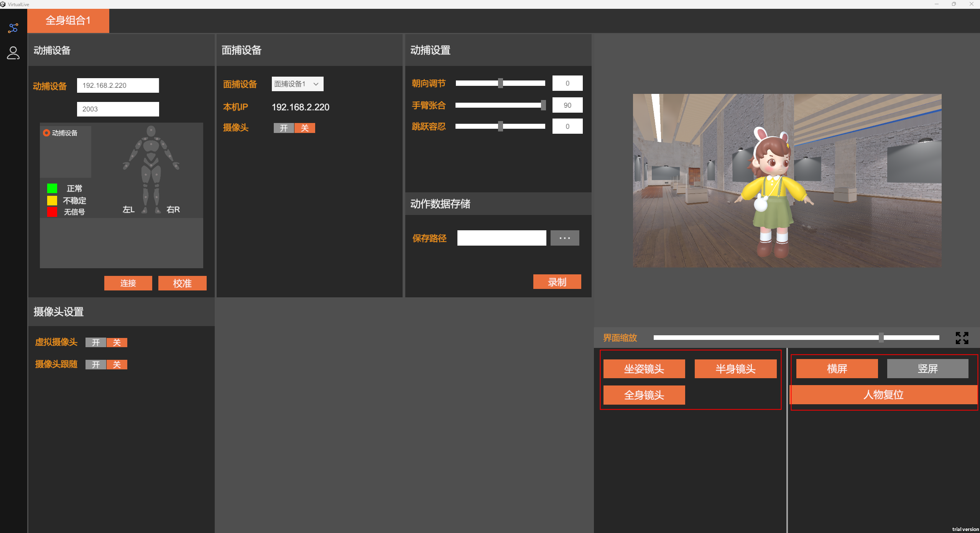Image resolution: width=980 pixels, height=533 pixels.
Task: Click the red 无信号 status square
Action: 52,212
